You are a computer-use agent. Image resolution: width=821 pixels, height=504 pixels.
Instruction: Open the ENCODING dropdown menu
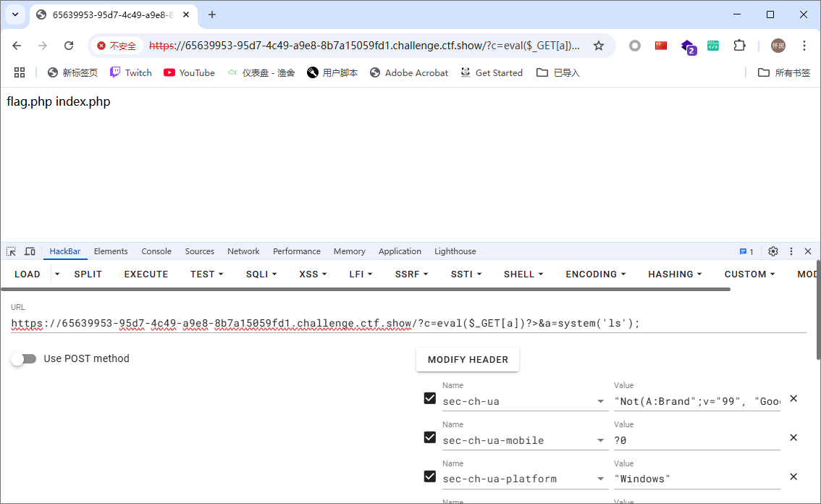596,274
